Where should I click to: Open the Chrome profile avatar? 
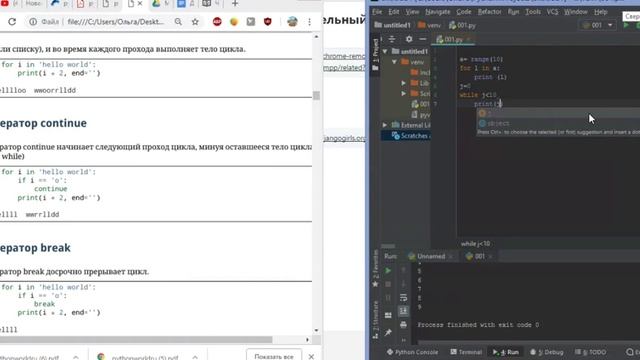(292, 22)
